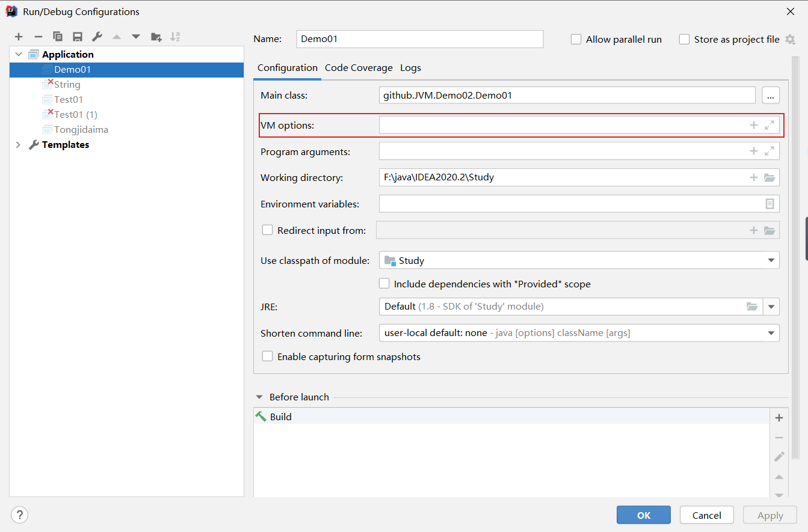The height and width of the screenshot is (532, 808).
Task: Switch to the Logs tab
Action: (410, 68)
